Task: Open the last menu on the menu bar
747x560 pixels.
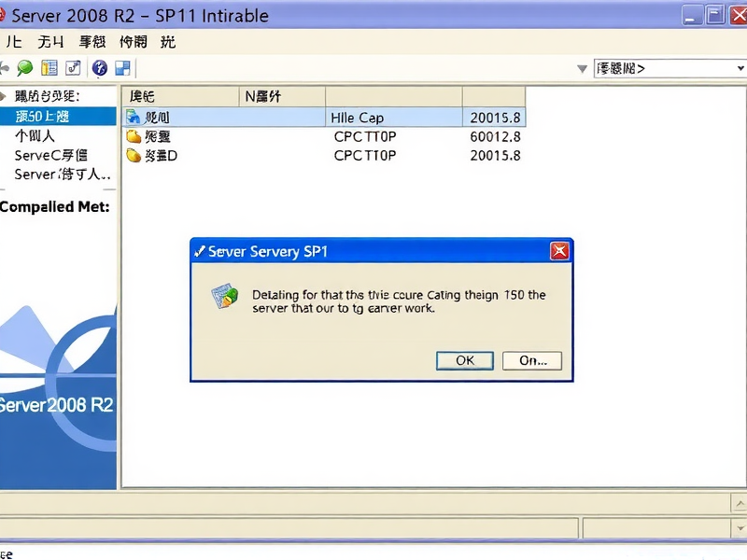Action: [168, 41]
